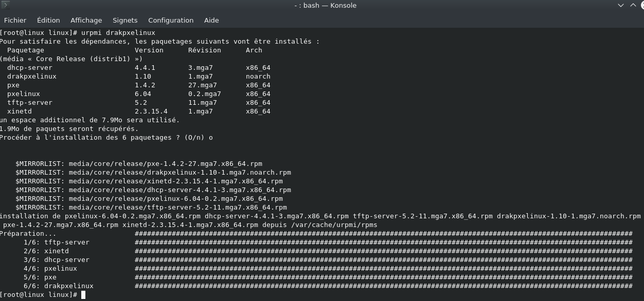Click the pxe-1.4.2-27.mga7.x86_64.rpm mirrorlist line
This screenshot has width=644, height=301.
tap(138, 163)
